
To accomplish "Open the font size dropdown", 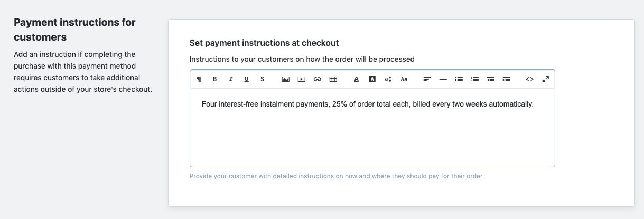I will 388,79.
